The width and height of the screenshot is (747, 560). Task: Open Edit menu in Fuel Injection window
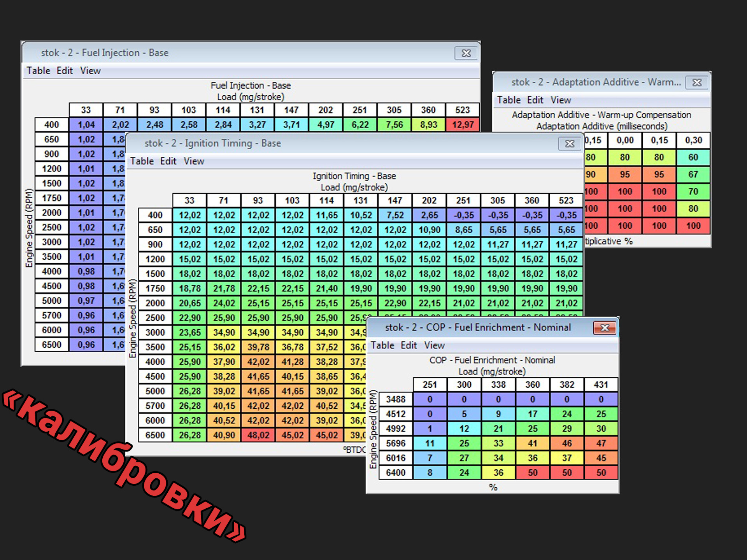(65, 71)
